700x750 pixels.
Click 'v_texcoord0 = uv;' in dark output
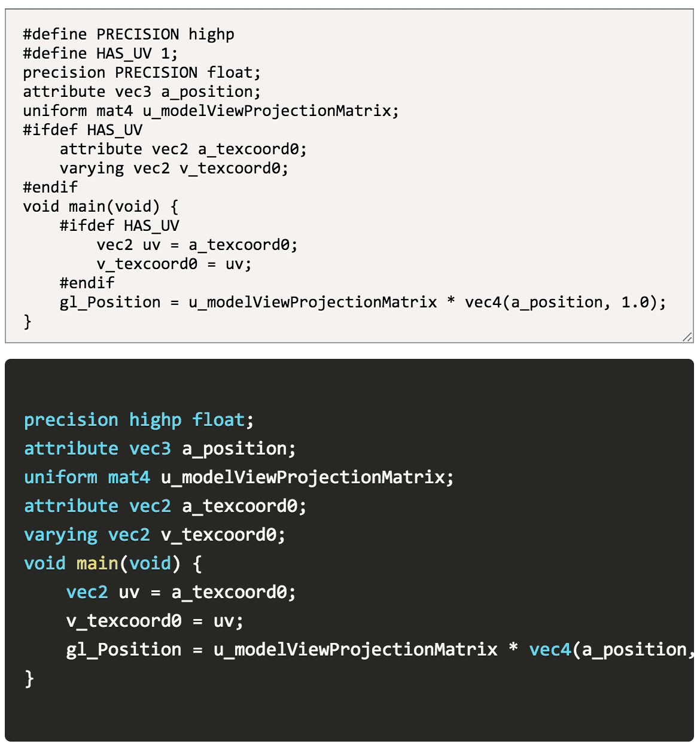point(155,621)
